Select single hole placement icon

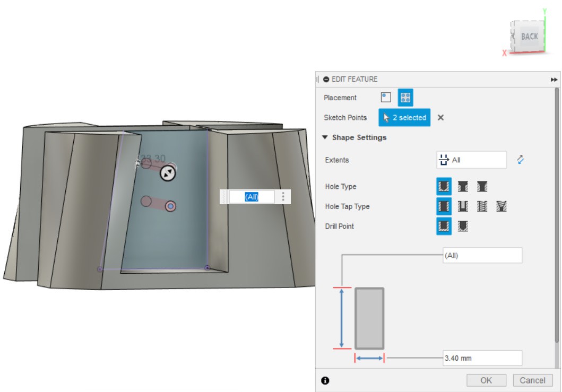pos(386,98)
